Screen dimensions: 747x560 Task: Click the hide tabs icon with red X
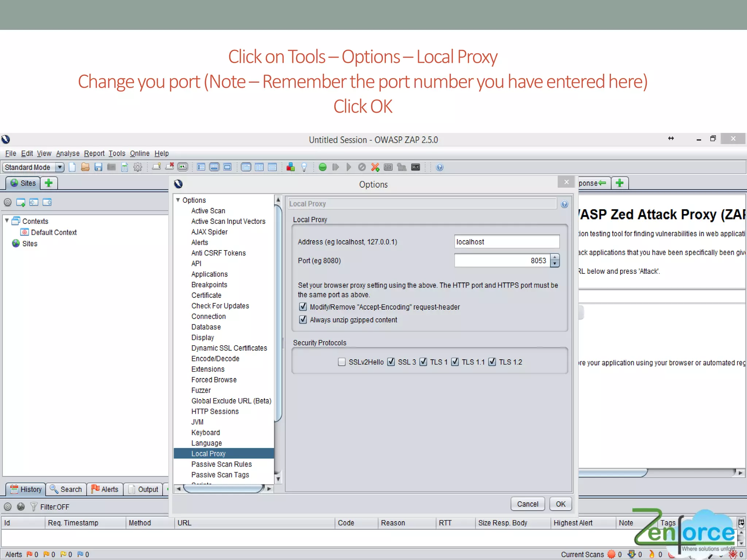(170, 167)
